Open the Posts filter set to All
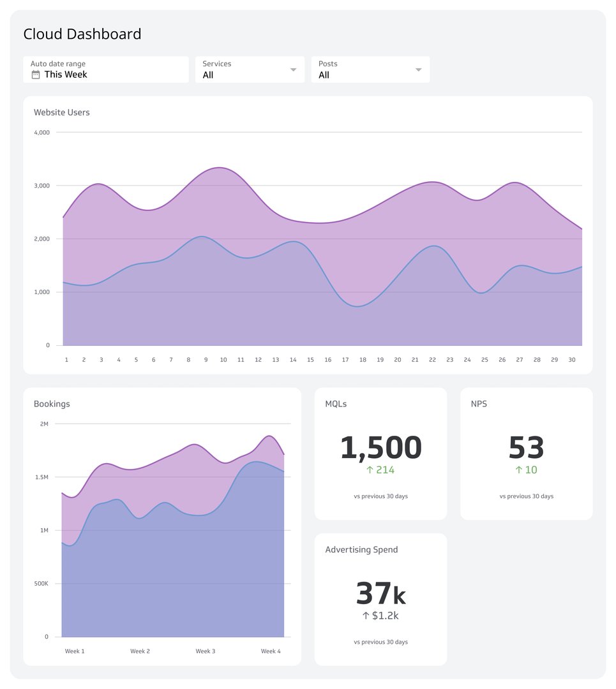This screenshot has height=689, width=616. [x=370, y=70]
